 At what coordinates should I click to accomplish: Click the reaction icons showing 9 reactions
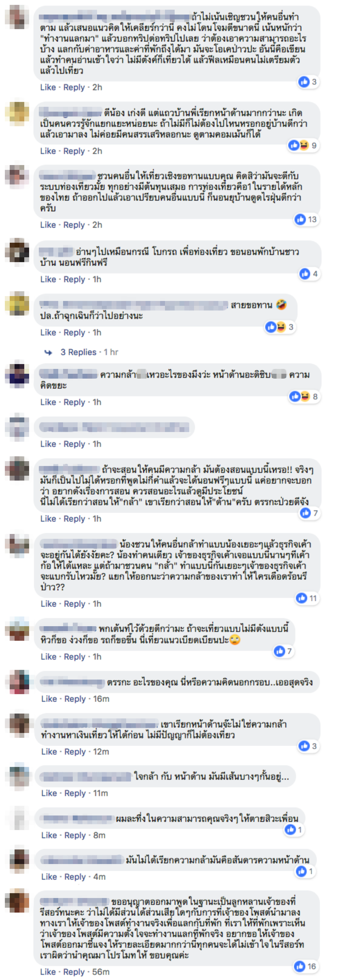tap(299, 145)
